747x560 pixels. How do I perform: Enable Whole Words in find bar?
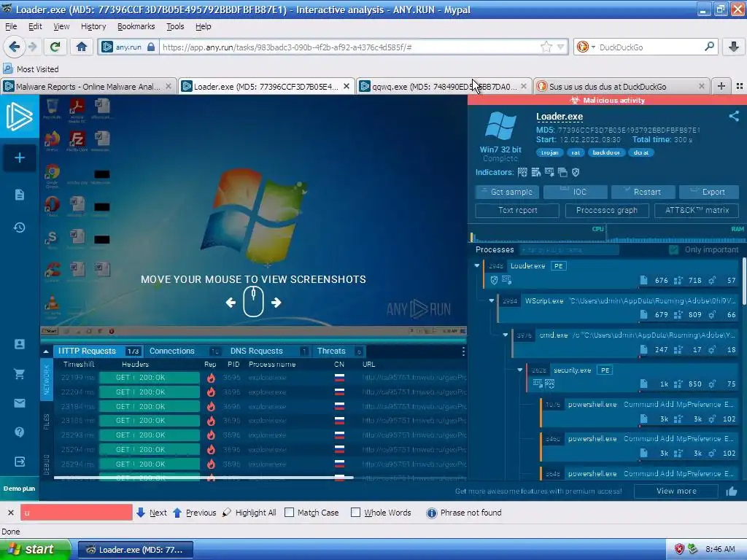tap(355, 513)
